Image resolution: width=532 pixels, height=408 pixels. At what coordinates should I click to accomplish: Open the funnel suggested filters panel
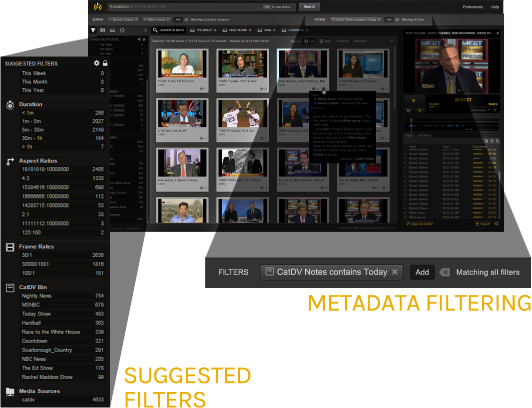click(93, 30)
